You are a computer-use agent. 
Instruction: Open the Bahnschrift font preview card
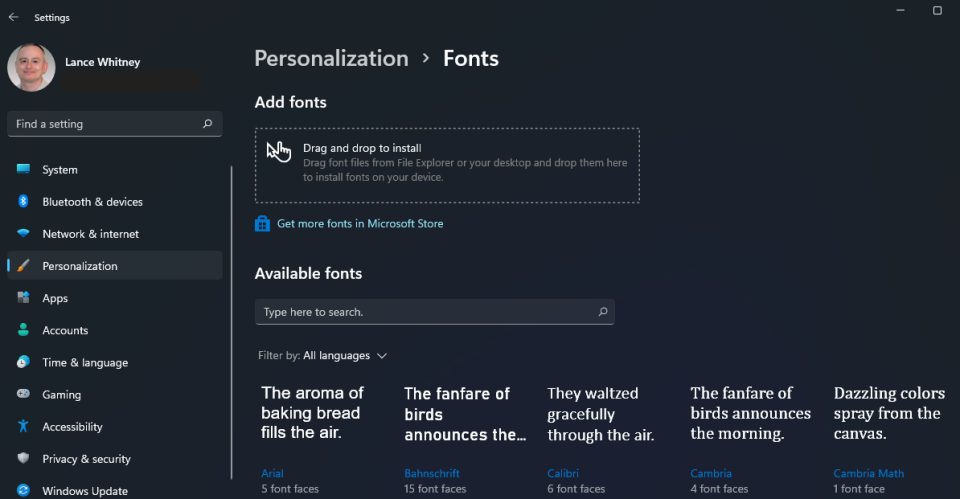pyautogui.click(x=465, y=439)
